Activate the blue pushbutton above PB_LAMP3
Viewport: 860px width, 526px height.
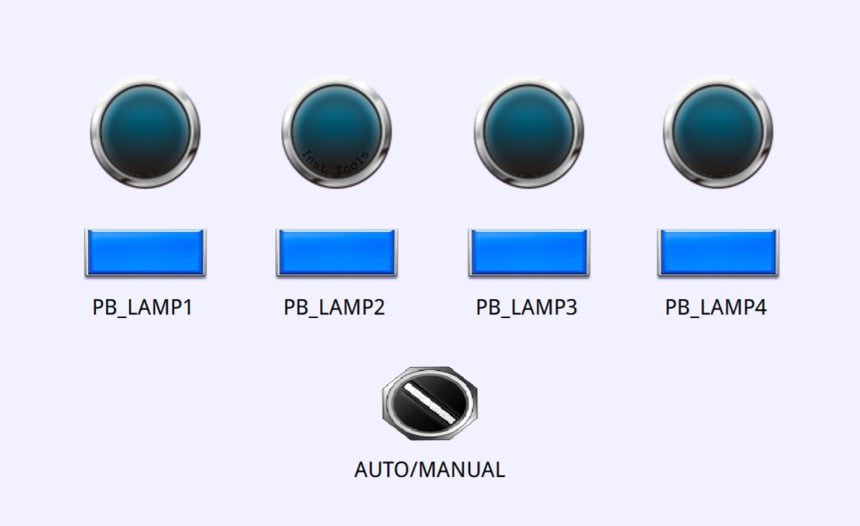[x=529, y=252]
